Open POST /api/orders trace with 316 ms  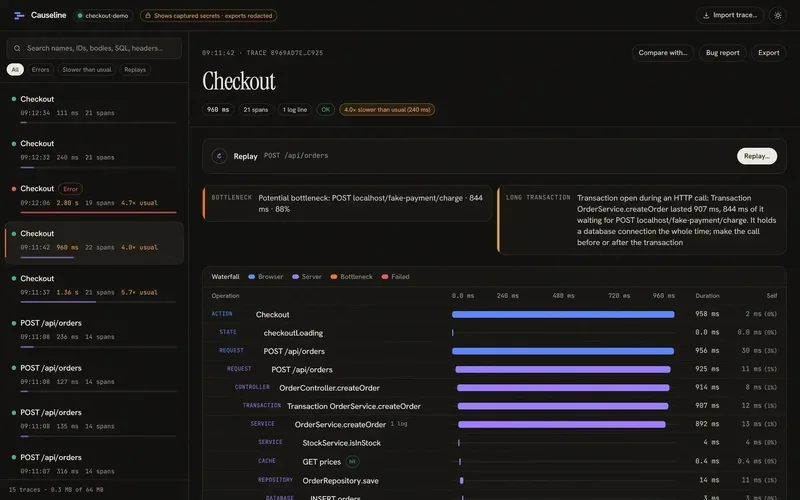pos(94,464)
